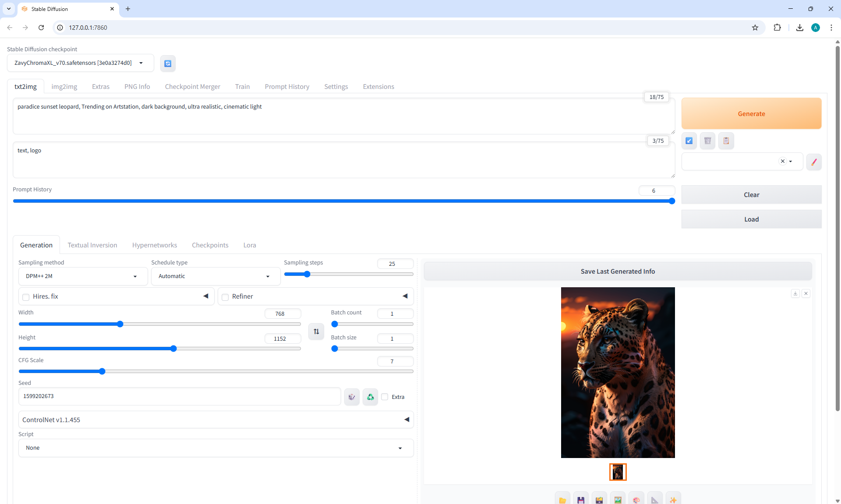Enable the Hires. fix checkbox

(x=26, y=297)
